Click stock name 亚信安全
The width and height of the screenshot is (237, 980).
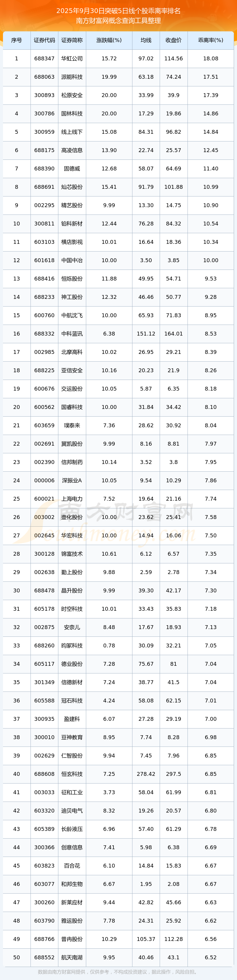click(72, 370)
